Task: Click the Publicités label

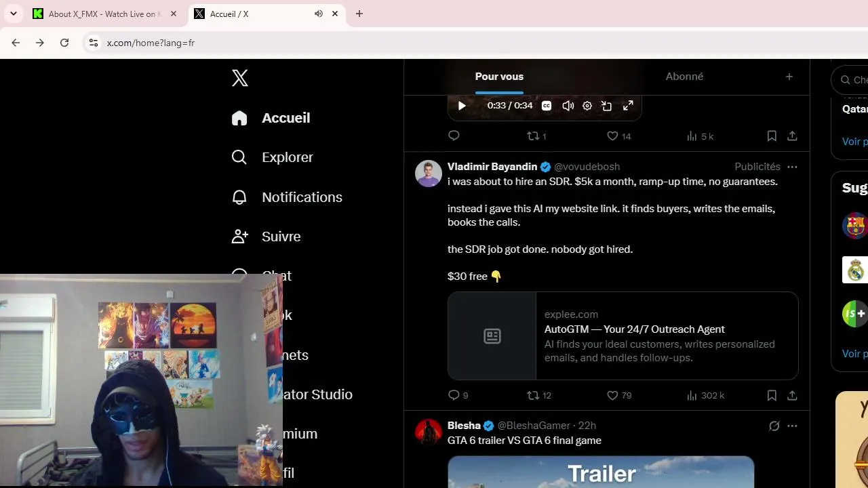Action: 757,167
